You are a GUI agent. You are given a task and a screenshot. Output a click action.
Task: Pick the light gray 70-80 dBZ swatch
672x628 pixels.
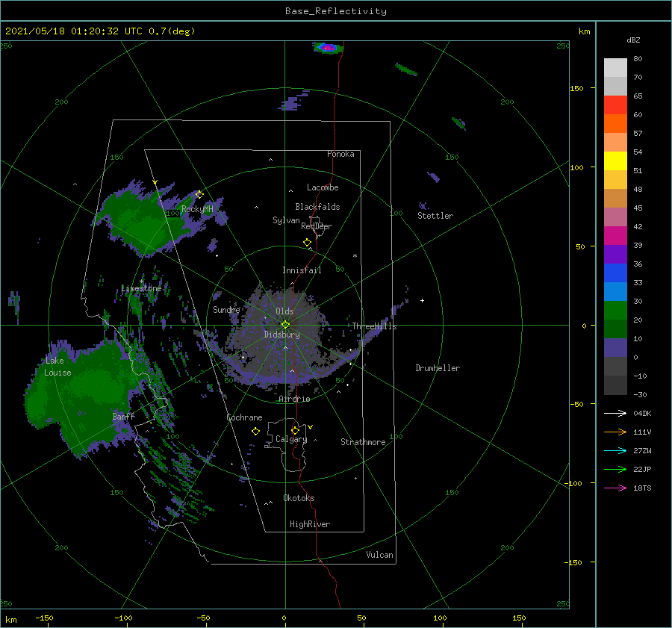pyautogui.click(x=615, y=68)
